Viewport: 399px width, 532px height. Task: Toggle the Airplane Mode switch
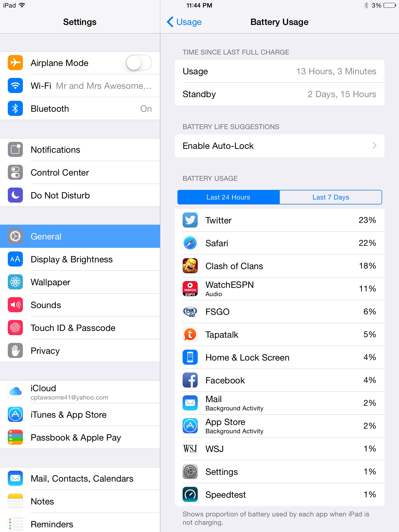pyautogui.click(x=139, y=63)
